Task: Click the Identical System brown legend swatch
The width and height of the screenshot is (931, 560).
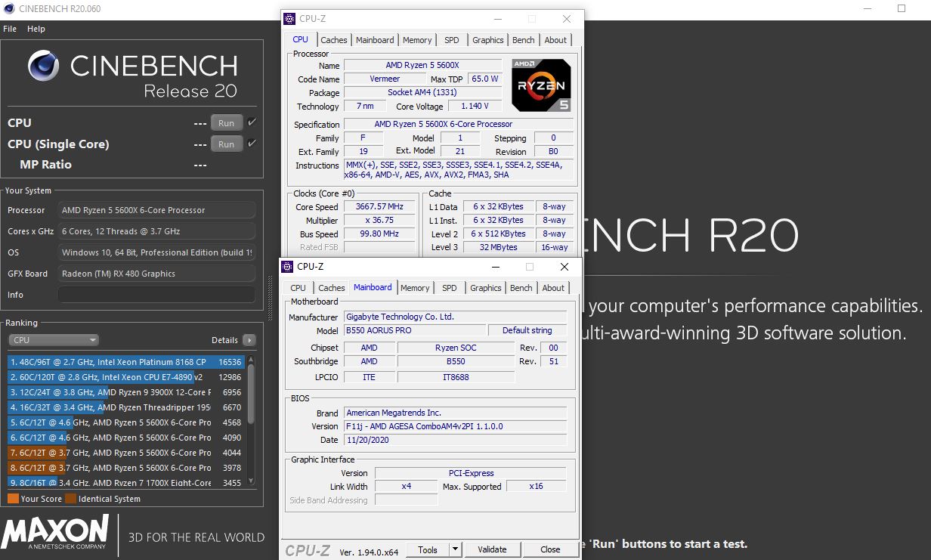Action: pos(70,499)
